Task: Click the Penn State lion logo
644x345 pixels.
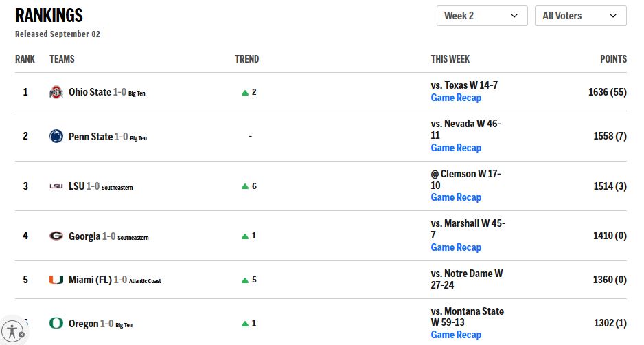Action: pyautogui.click(x=56, y=136)
